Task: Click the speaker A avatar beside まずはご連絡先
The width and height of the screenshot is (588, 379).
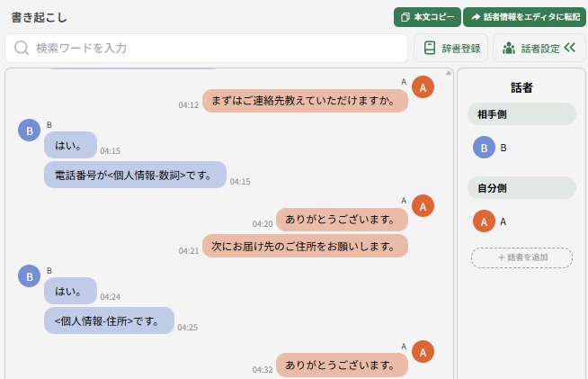Action: pyautogui.click(x=423, y=87)
